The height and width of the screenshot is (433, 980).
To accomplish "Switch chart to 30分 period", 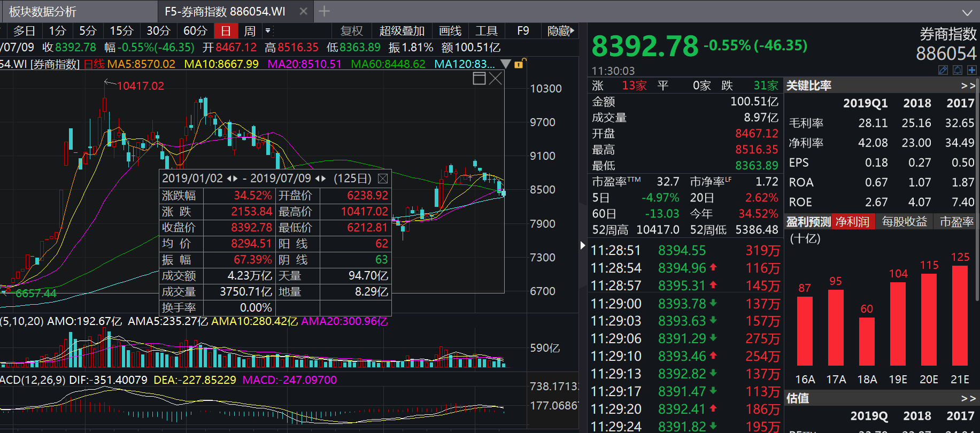I will (x=158, y=31).
